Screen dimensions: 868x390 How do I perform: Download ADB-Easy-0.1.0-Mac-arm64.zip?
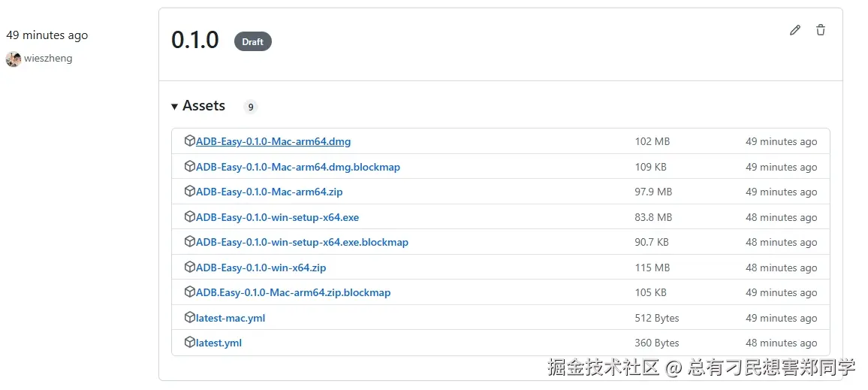pos(269,192)
